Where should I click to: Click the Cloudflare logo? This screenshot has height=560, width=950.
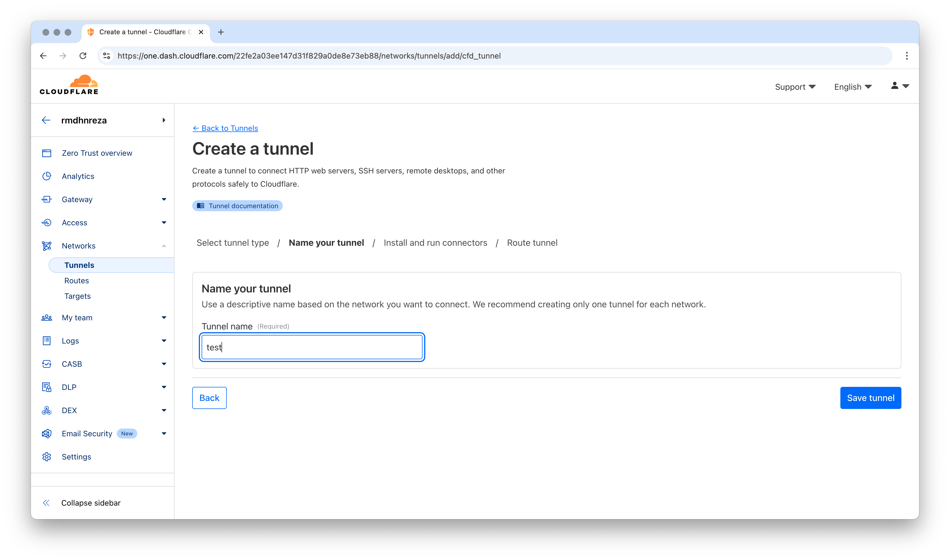(x=69, y=84)
